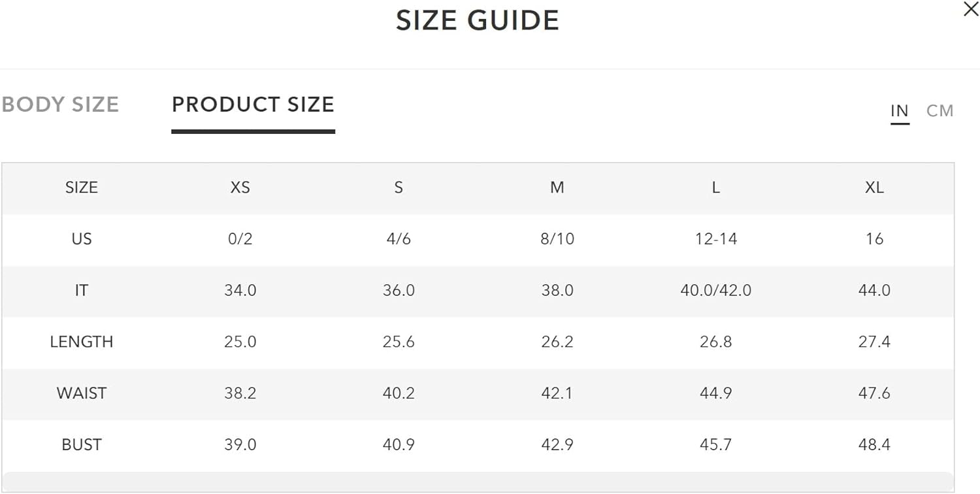Click the IT row label
980x494 pixels.
pyautogui.click(x=82, y=290)
